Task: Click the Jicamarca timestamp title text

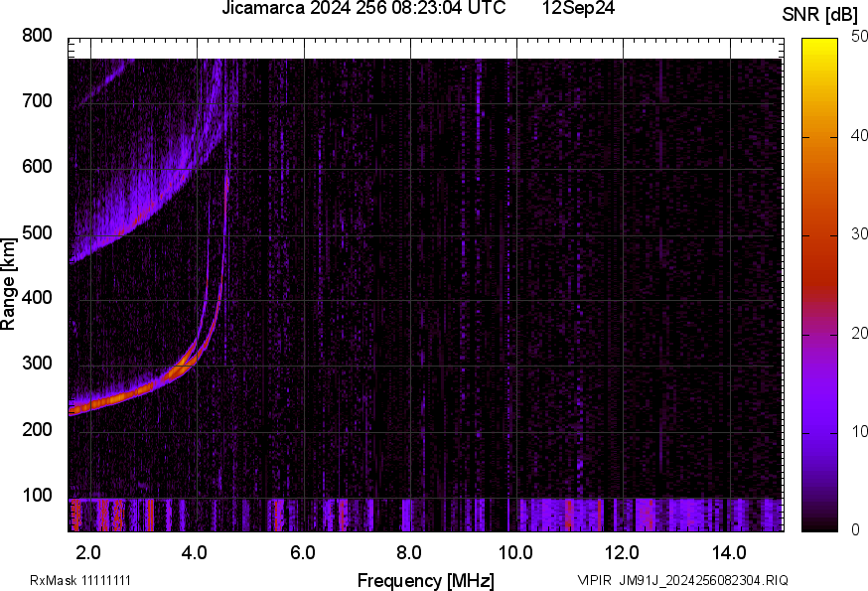Action: [x=369, y=9]
